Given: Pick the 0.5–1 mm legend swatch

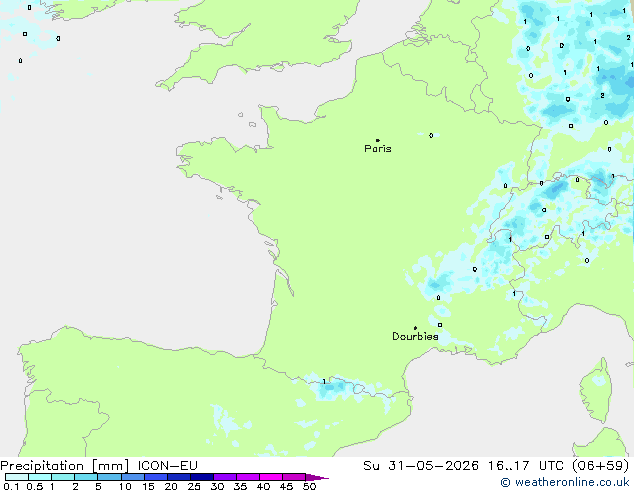Looking at the screenshot, I should click(40, 477).
